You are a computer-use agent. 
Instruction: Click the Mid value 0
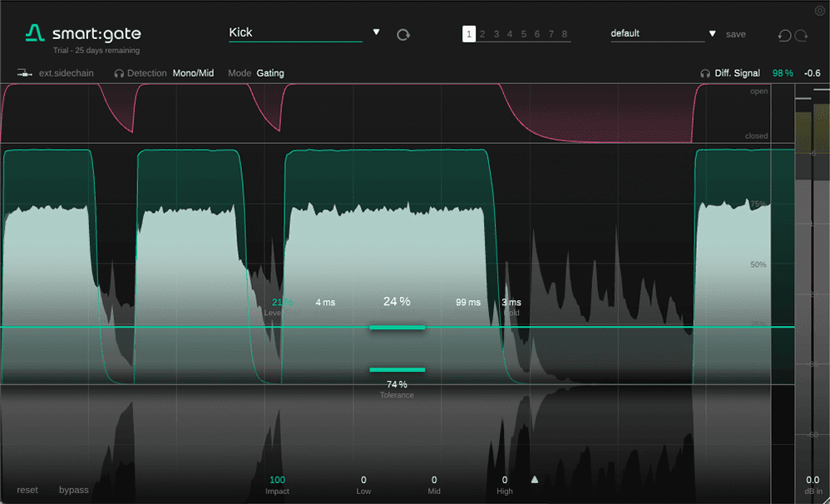pyautogui.click(x=434, y=480)
